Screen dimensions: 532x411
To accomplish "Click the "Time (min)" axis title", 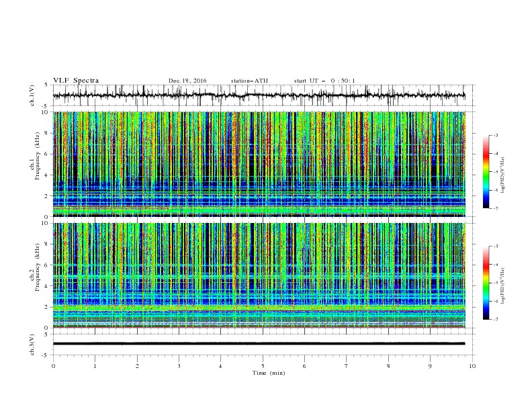I will [269, 373].
